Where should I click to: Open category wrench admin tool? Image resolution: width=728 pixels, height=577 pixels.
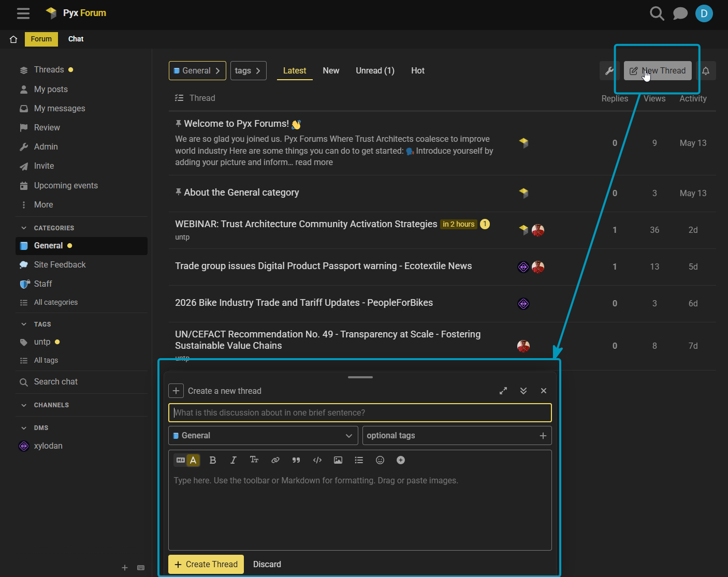point(609,71)
